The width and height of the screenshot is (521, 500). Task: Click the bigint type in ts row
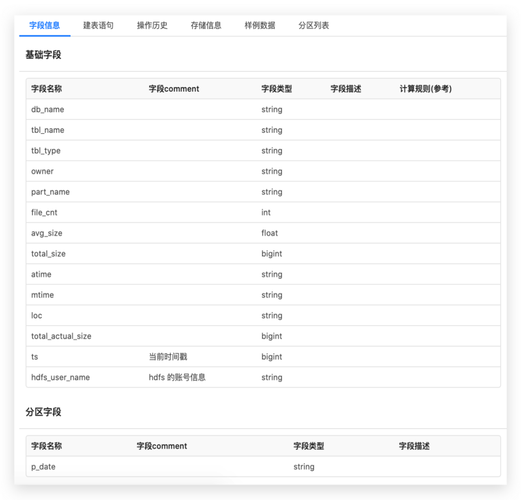point(272,357)
